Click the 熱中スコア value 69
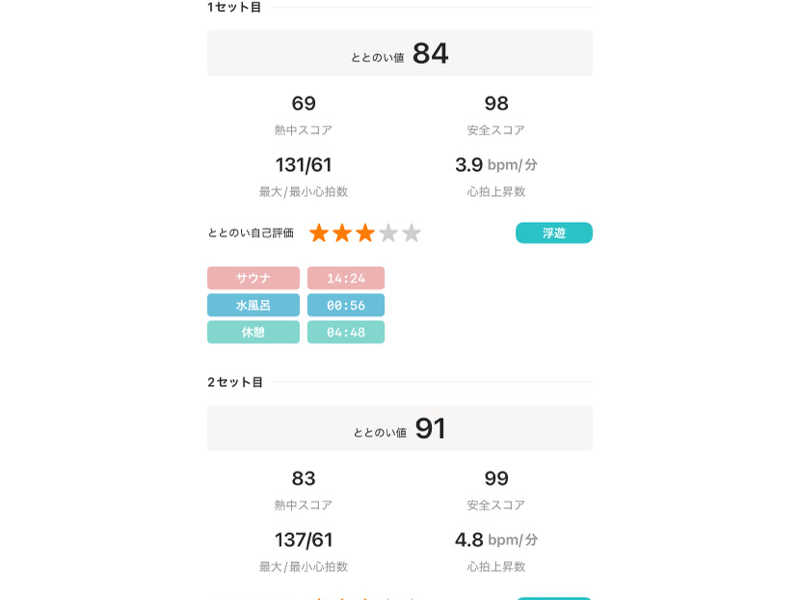The image size is (800, 600). (x=303, y=104)
